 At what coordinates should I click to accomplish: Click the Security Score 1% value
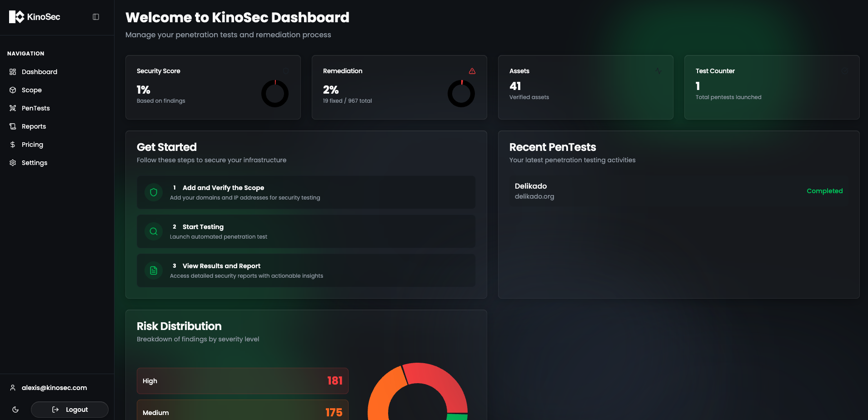(144, 90)
